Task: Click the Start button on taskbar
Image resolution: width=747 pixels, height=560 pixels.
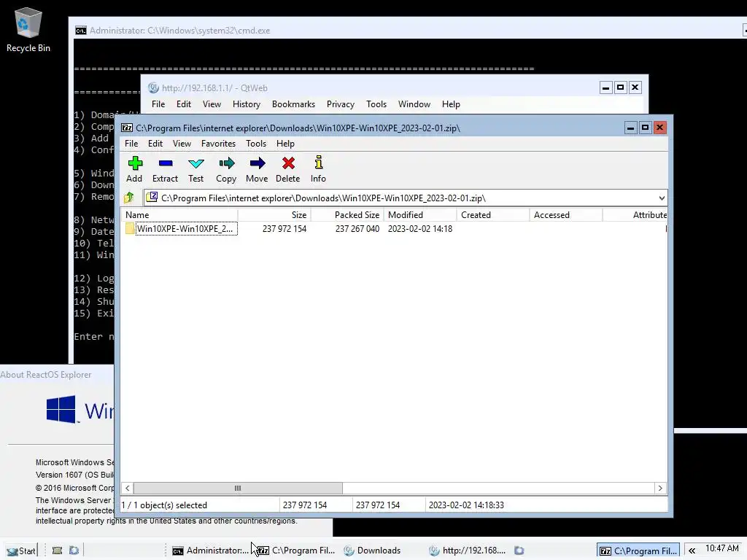Action: pos(21,551)
